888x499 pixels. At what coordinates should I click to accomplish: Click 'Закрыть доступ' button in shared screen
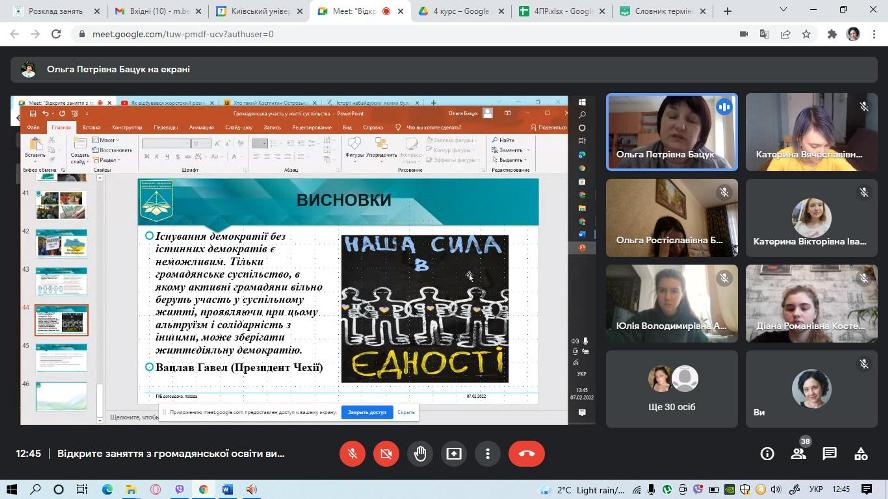coord(367,412)
